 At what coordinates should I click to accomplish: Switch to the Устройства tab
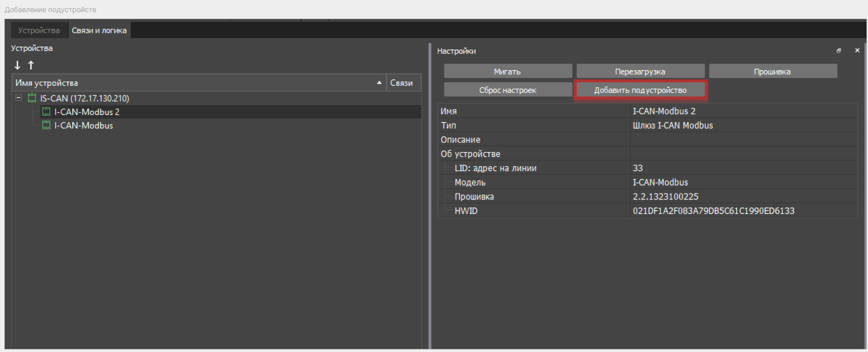[39, 30]
